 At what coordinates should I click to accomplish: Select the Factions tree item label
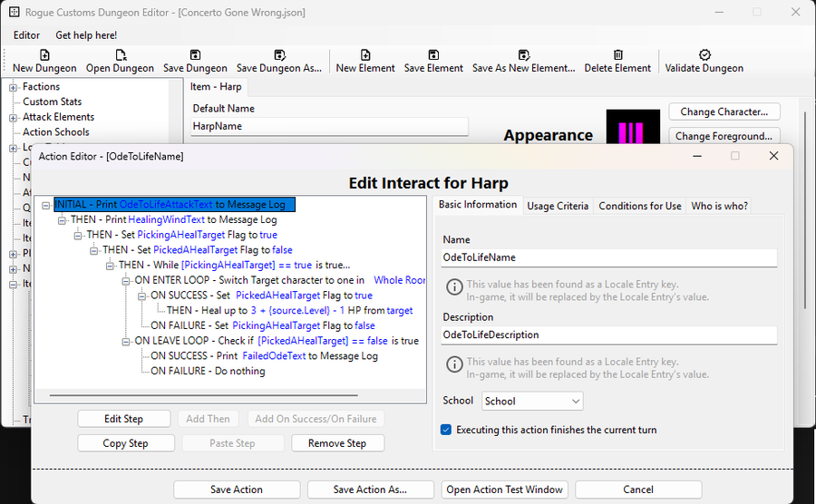pyautogui.click(x=41, y=87)
